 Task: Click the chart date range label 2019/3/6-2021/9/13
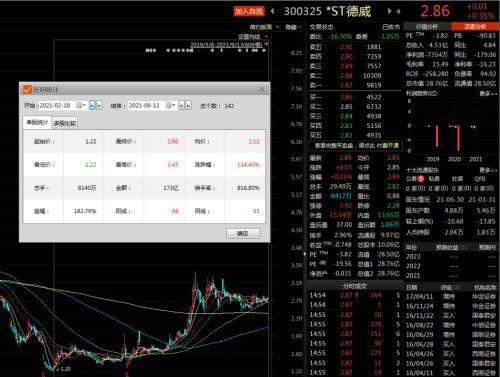(226, 44)
